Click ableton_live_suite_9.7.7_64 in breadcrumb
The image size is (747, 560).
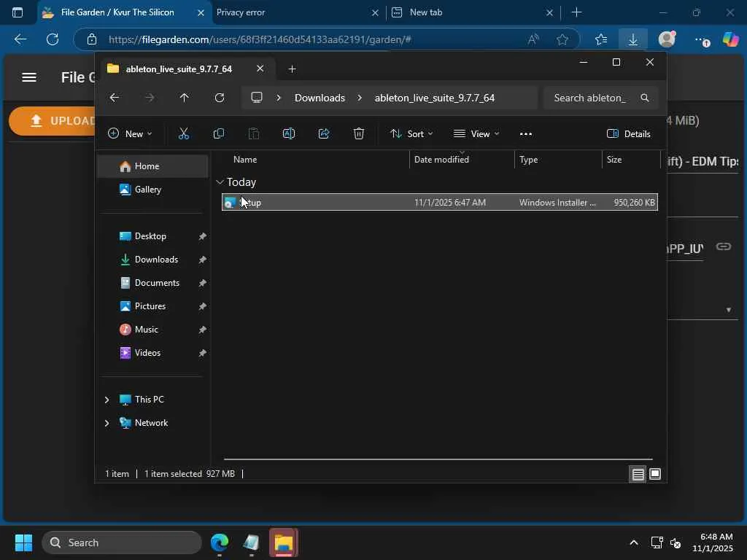(x=435, y=98)
